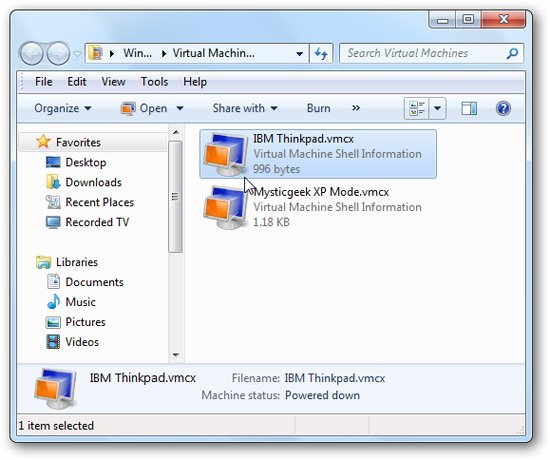Open the Tools menu
This screenshot has height=460, width=550.
pyautogui.click(x=154, y=82)
